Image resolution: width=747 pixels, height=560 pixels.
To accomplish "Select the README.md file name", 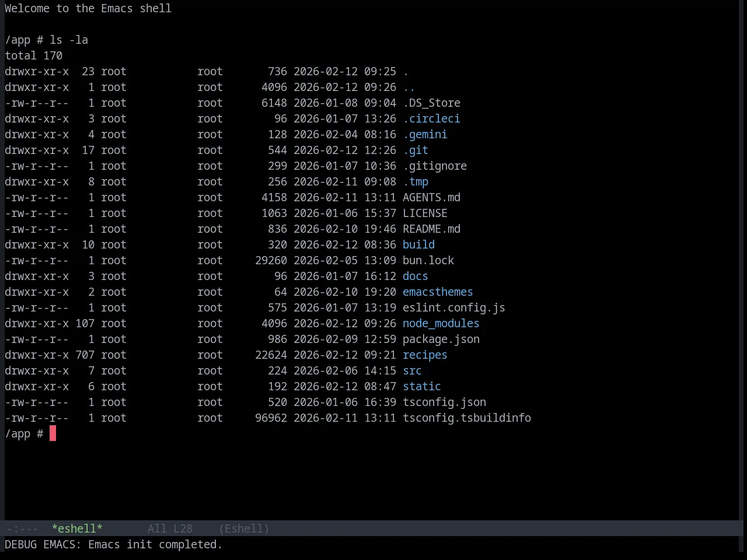I will (x=431, y=229).
